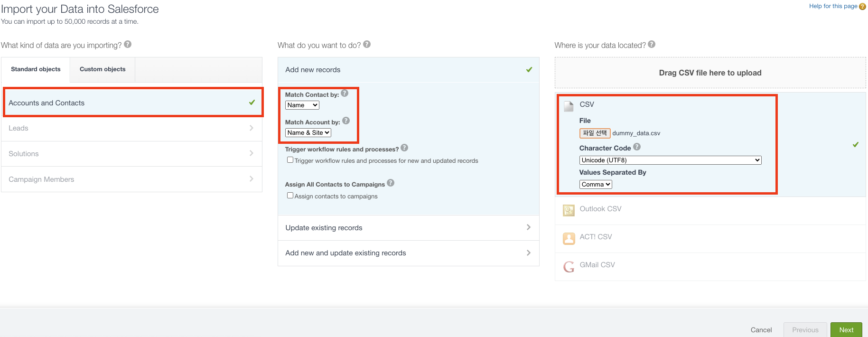
Task: Choose Update existing records option
Action: (x=408, y=228)
